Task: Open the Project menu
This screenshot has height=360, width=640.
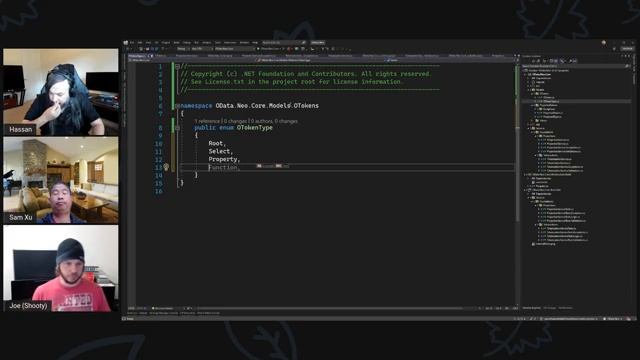Action: point(166,42)
